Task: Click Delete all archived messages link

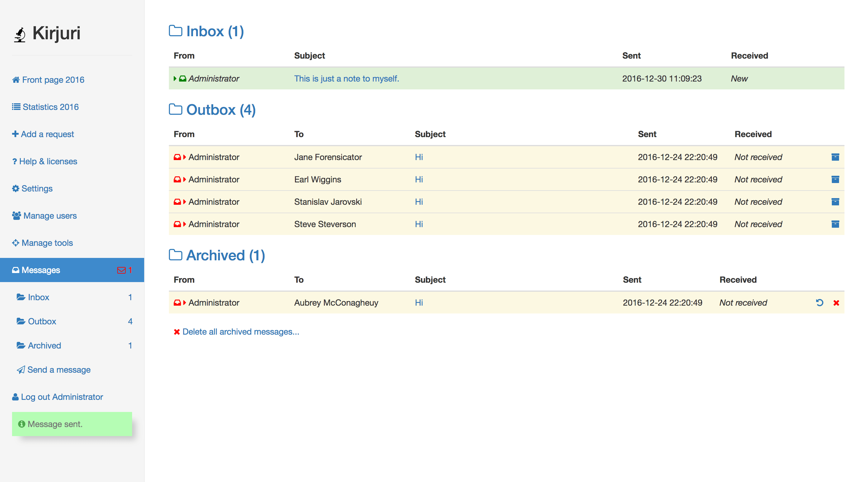Action: point(240,332)
